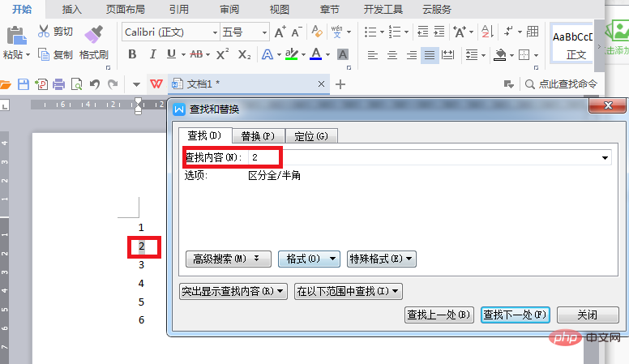Select justify text alignment icon
629x364 pixels.
point(430,54)
